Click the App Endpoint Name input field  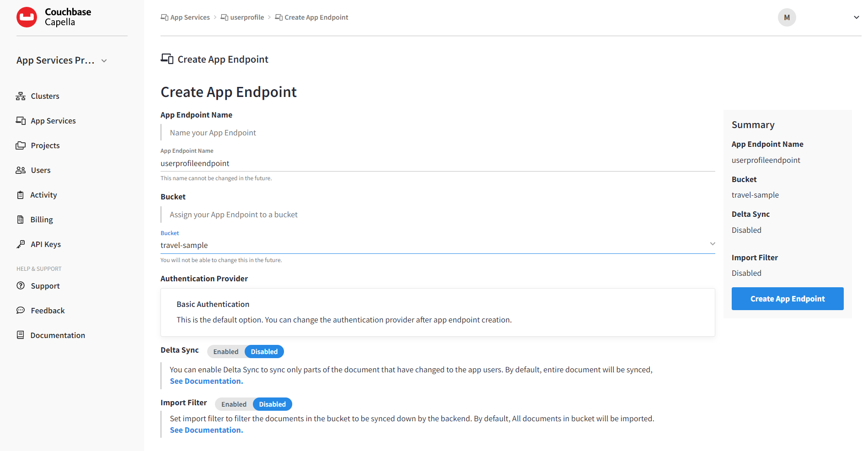pos(437,163)
